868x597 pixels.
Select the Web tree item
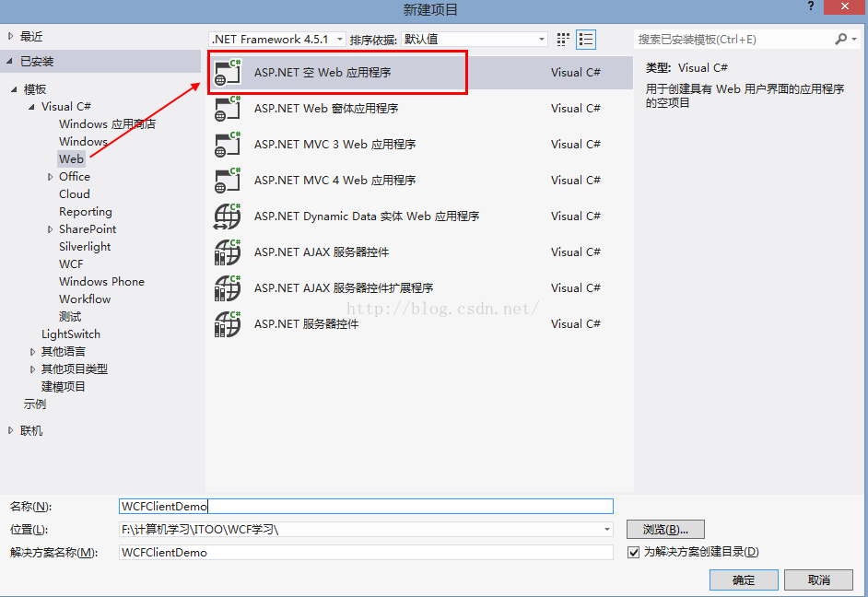click(x=71, y=159)
